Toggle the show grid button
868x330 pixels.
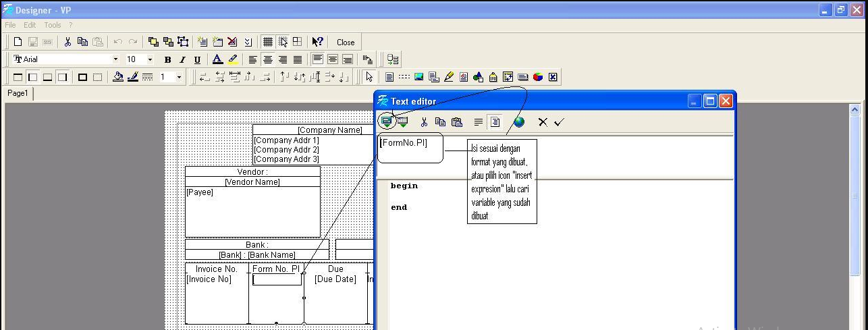click(x=268, y=42)
